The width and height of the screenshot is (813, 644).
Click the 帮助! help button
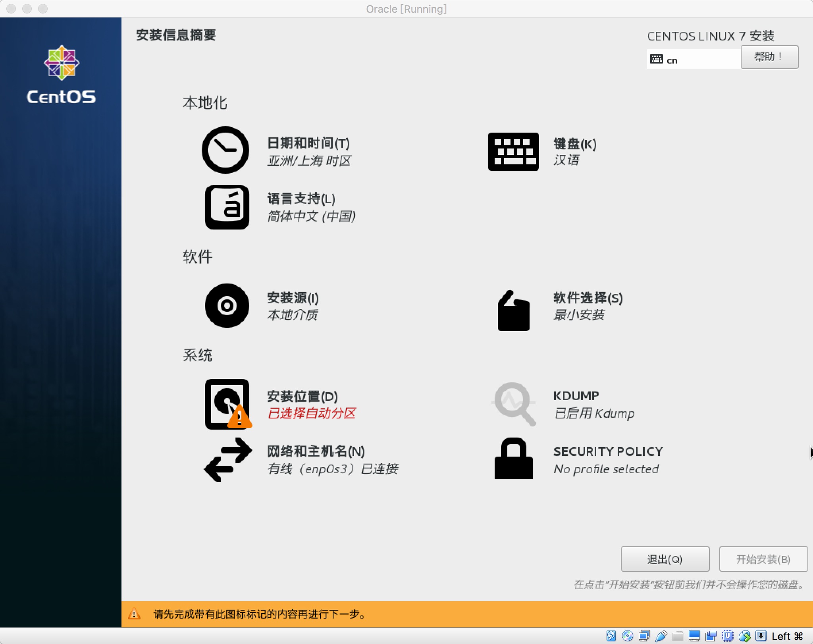tap(769, 57)
